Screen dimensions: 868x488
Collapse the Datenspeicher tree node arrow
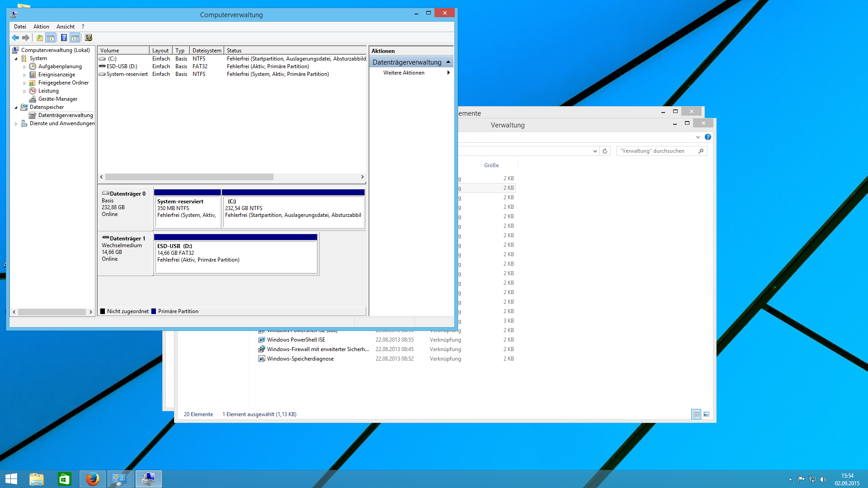[16, 108]
